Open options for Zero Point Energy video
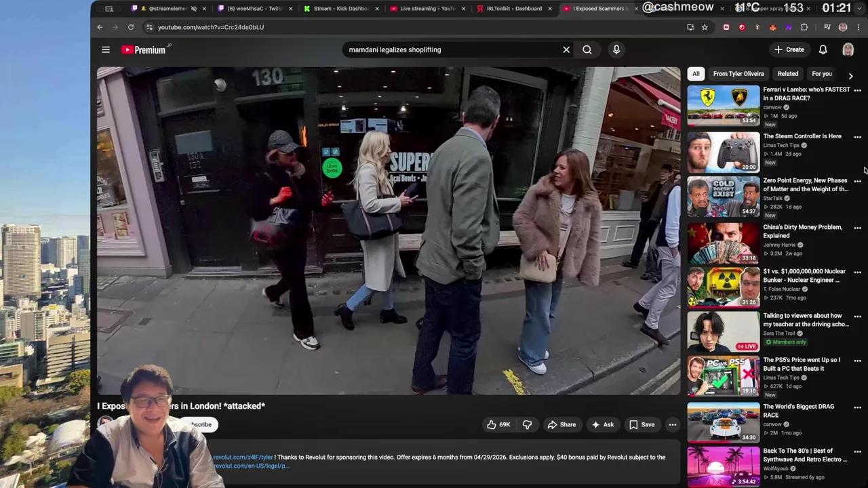This screenshot has height=488, width=868. [857, 182]
